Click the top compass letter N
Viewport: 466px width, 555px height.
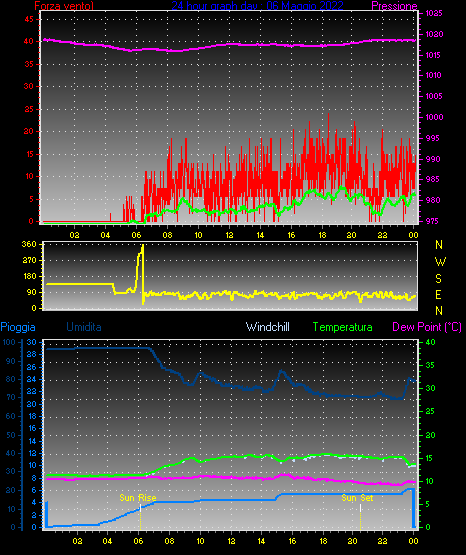coord(439,245)
